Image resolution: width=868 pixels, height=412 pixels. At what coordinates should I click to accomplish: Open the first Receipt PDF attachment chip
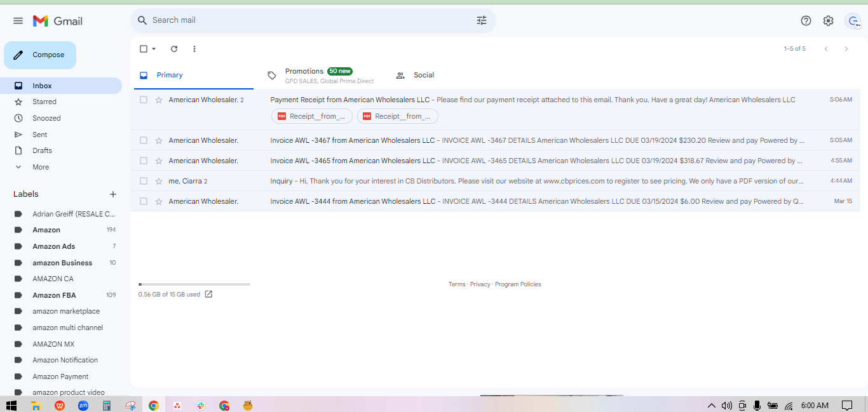(312, 116)
